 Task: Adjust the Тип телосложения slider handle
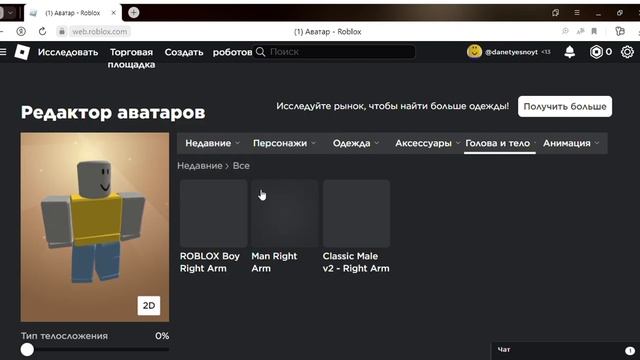tap(27, 349)
